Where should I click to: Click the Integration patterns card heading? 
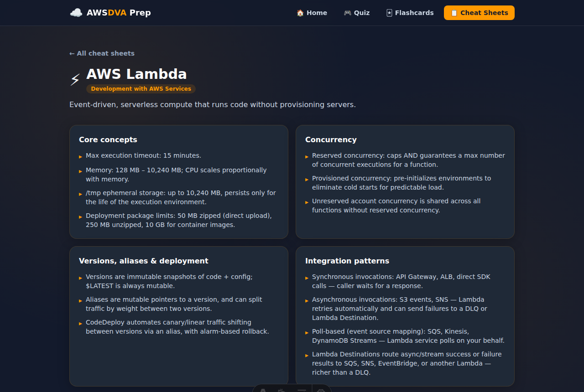[x=347, y=261]
